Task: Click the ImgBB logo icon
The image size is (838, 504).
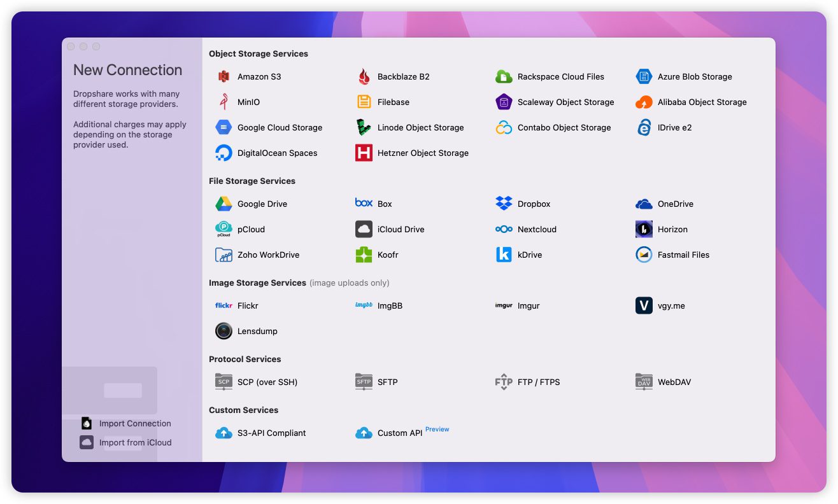Action: (x=364, y=305)
